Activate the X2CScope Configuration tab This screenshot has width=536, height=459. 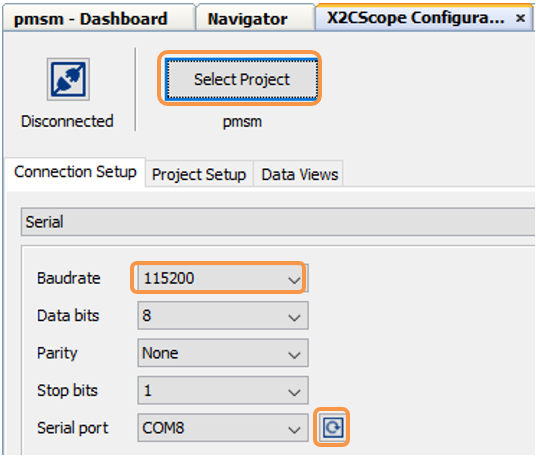pos(415,18)
